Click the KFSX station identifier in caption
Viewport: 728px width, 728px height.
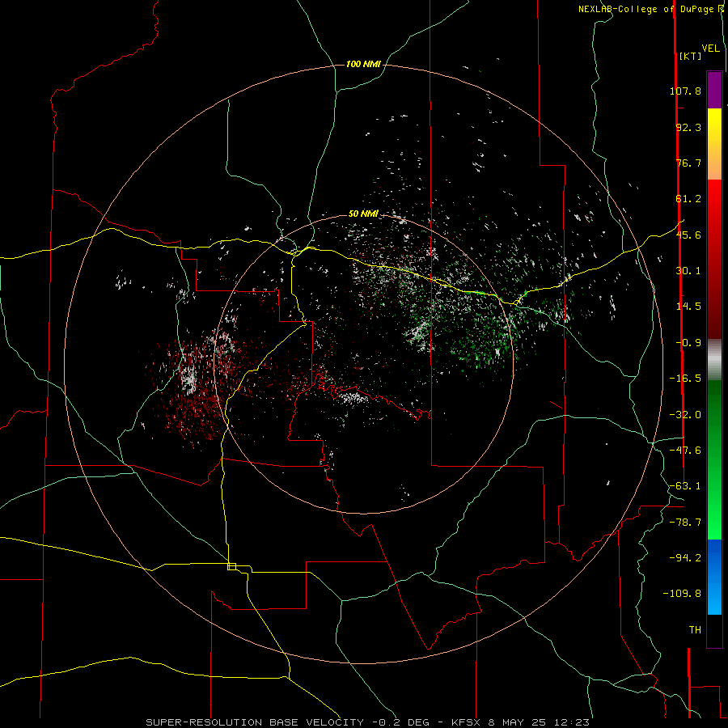pyautogui.click(x=467, y=722)
